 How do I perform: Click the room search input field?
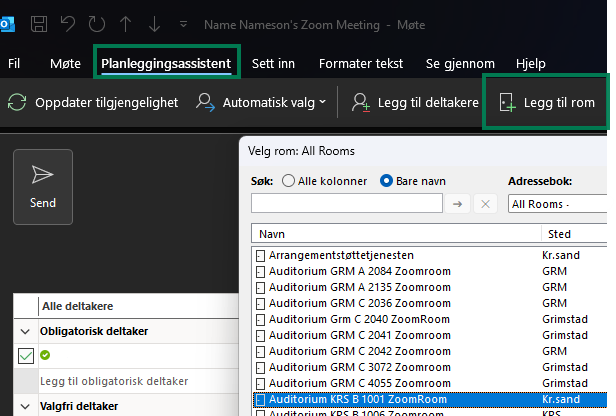point(347,203)
